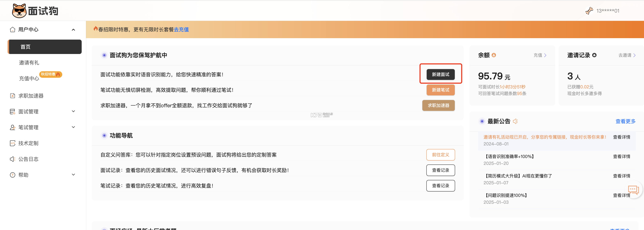Select the 技术定制 code icon
Viewport: 644px width, 230px height.
12,143
